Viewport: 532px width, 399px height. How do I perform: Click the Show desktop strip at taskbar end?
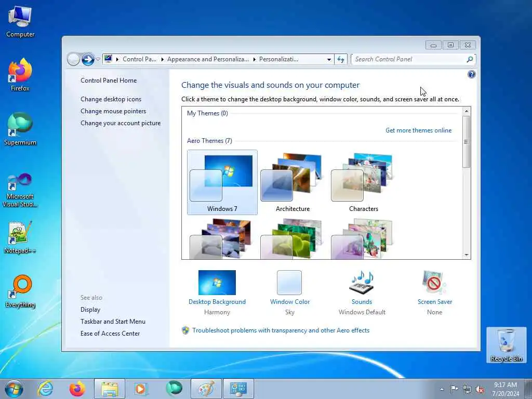coord(528,389)
